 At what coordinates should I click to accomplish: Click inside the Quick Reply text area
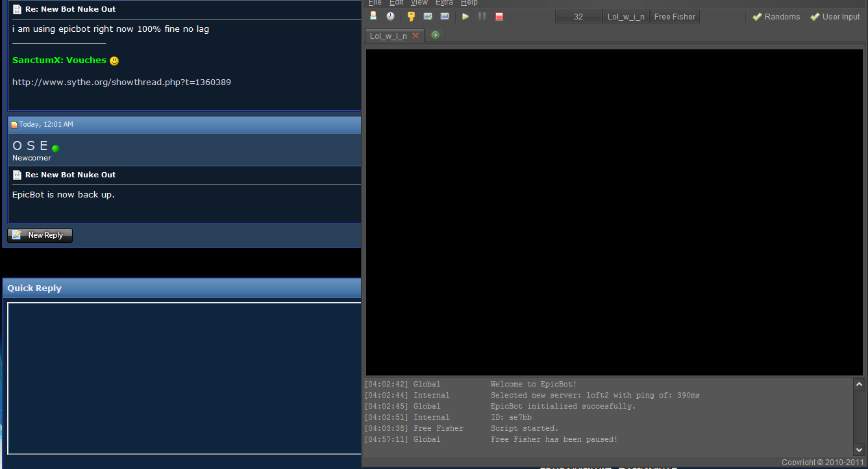[x=184, y=378]
